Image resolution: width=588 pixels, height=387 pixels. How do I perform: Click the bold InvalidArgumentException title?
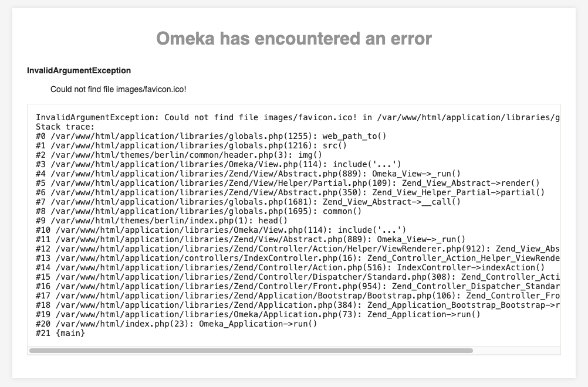pyautogui.click(x=79, y=70)
